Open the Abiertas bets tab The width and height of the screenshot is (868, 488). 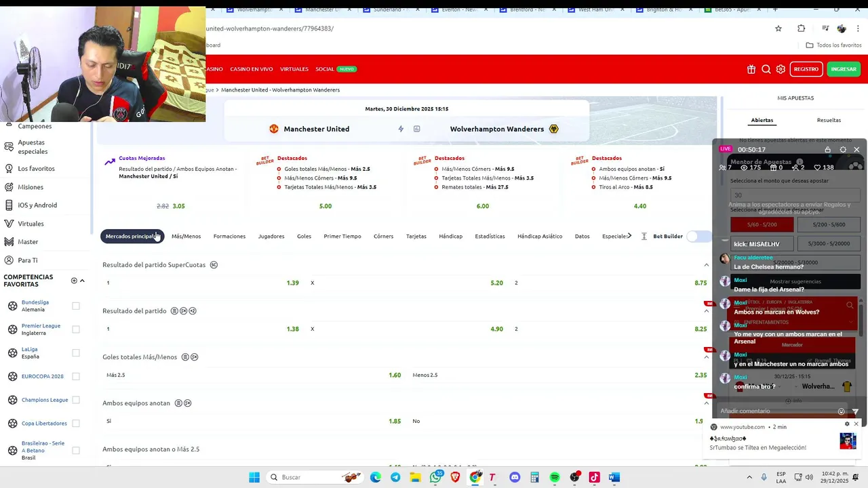coord(762,121)
